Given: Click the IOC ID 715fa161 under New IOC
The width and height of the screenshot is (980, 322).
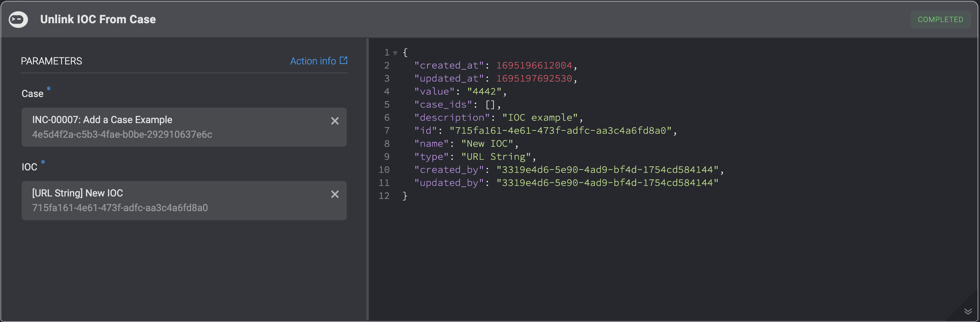Looking at the screenshot, I should (120, 208).
